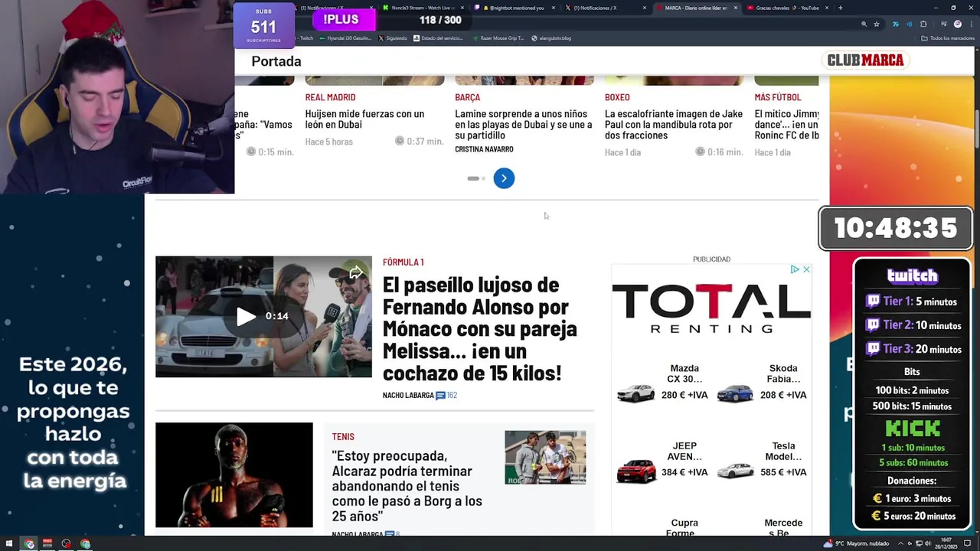This screenshot has width=980, height=551.
Task: Open the browser extensions puzzle icon
Action: pyautogui.click(x=923, y=24)
